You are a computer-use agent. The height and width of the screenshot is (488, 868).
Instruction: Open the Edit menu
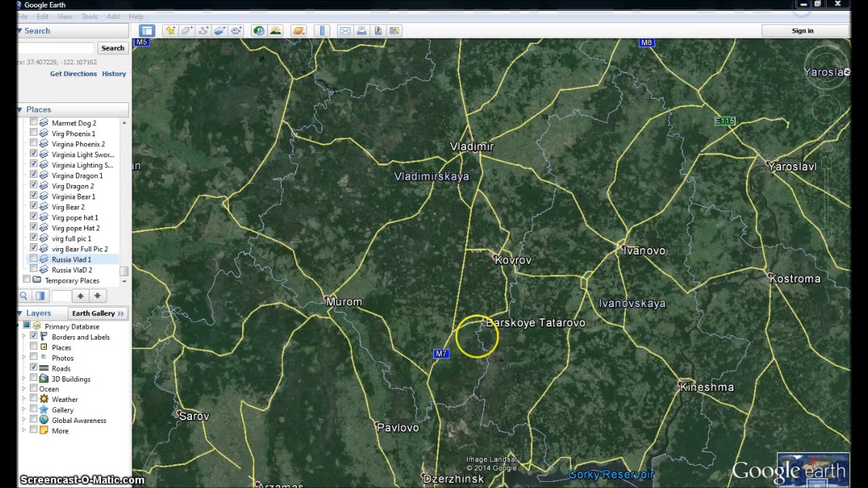[43, 16]
